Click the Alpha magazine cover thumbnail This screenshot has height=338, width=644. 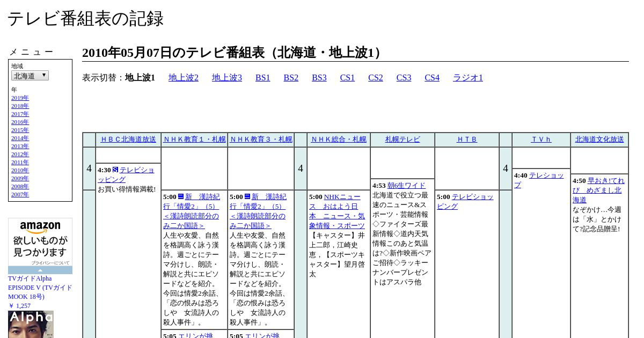point(31,324)
